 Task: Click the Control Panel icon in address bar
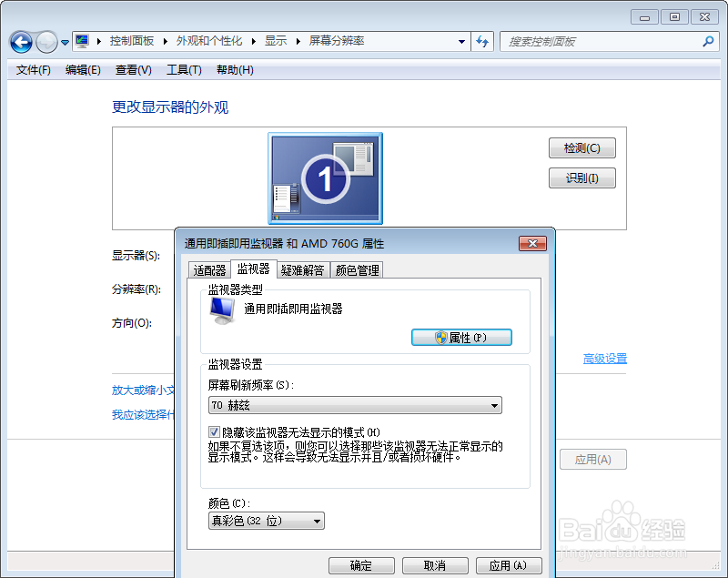(x=82, y=41)
